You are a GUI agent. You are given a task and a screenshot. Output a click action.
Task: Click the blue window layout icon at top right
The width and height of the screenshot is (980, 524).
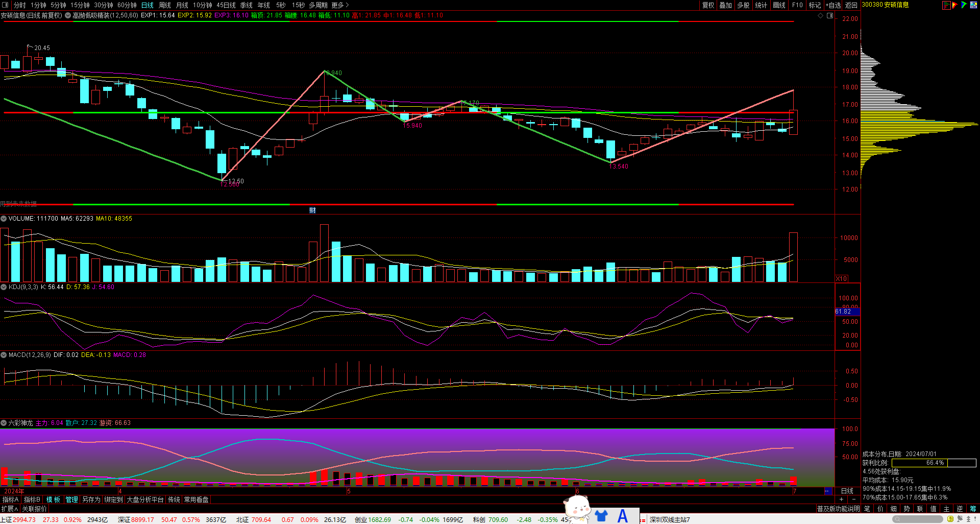pyautogui.click(x=973, y=5)
